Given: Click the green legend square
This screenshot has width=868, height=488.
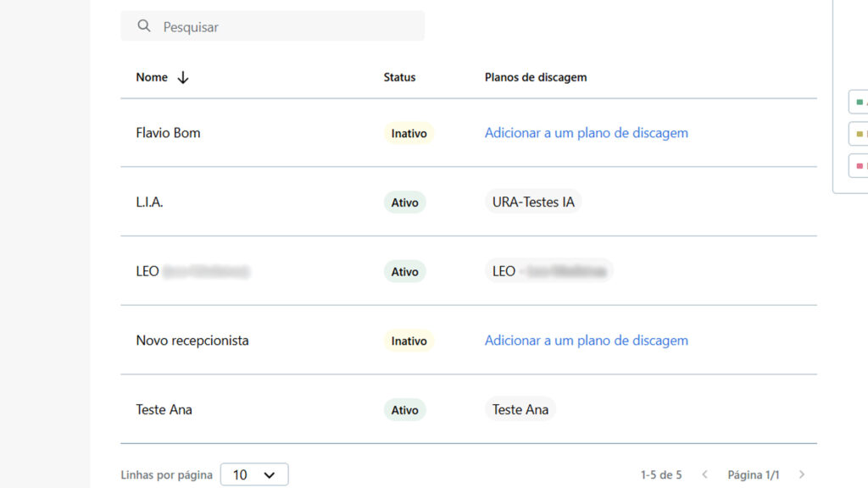Looking at the screenshot, I should [860, 102].
